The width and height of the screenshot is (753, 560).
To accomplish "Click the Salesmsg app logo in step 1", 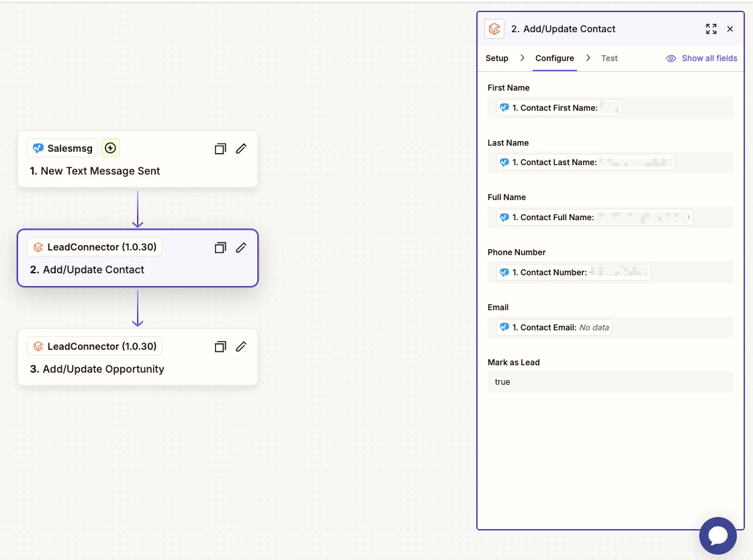I will coord(38,148).
